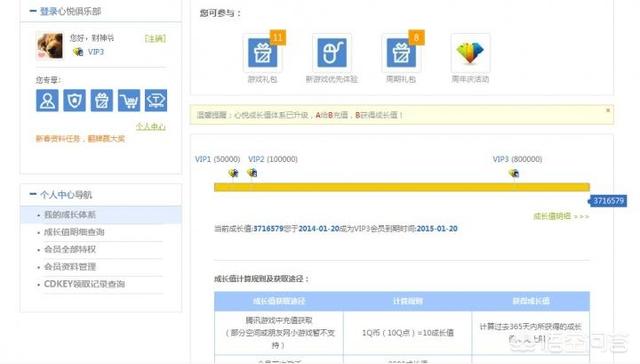Open the 个人中心 link
The height and width of the screenshot is (364, 640).
coord(151,127)
